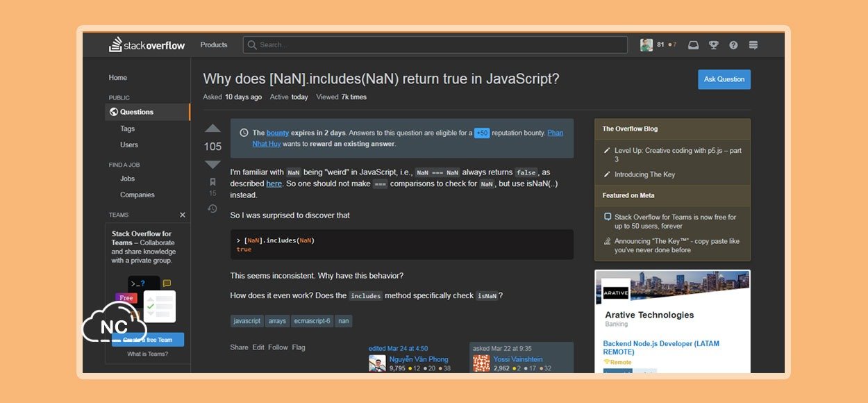
Task: Click the Edit link under question
Action: pos(258,347)
